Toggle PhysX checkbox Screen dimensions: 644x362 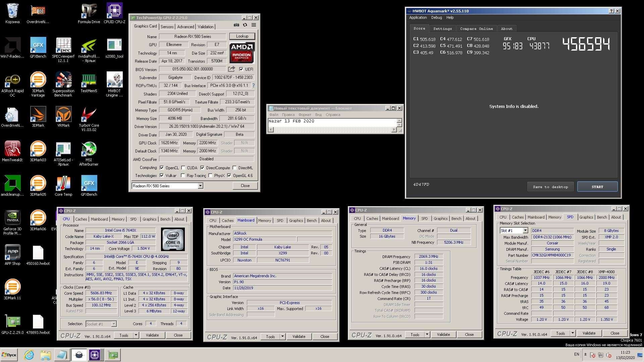pos(210,176)
